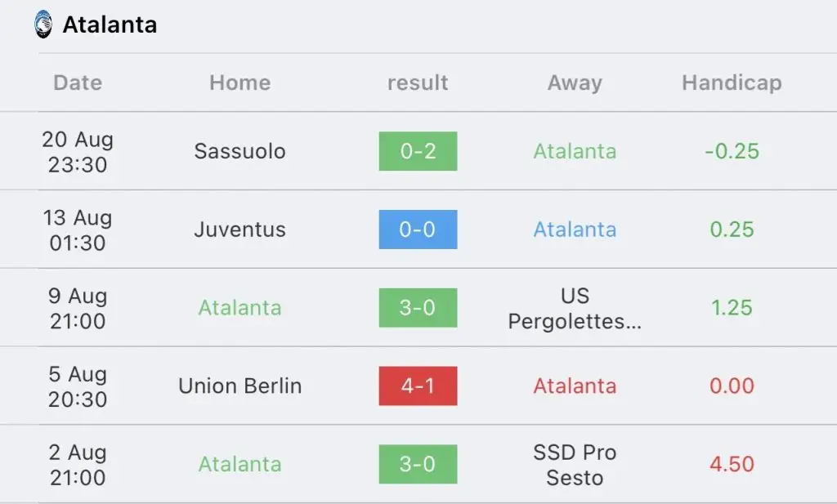Open the Union Berlin team link

coord(240,386)
